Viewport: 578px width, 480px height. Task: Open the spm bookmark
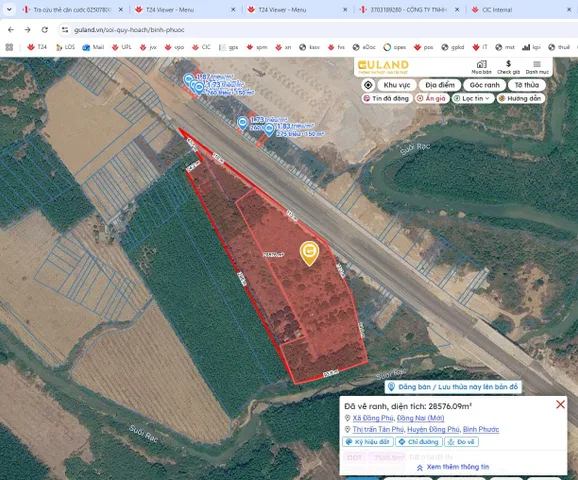(x=257, y=47)
